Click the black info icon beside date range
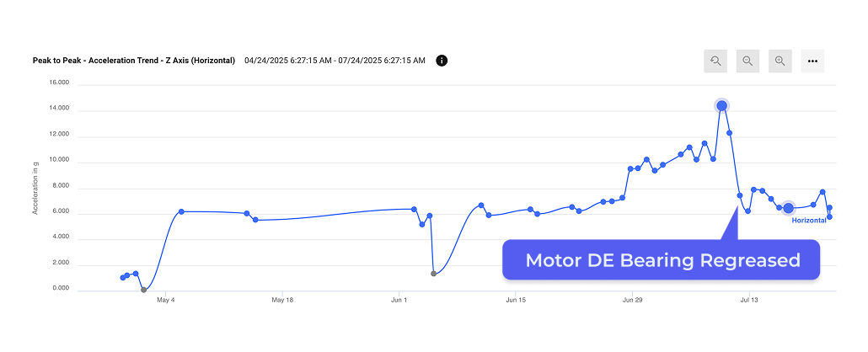The width and height of the screenshot is (868, 352). coord(442,61)
